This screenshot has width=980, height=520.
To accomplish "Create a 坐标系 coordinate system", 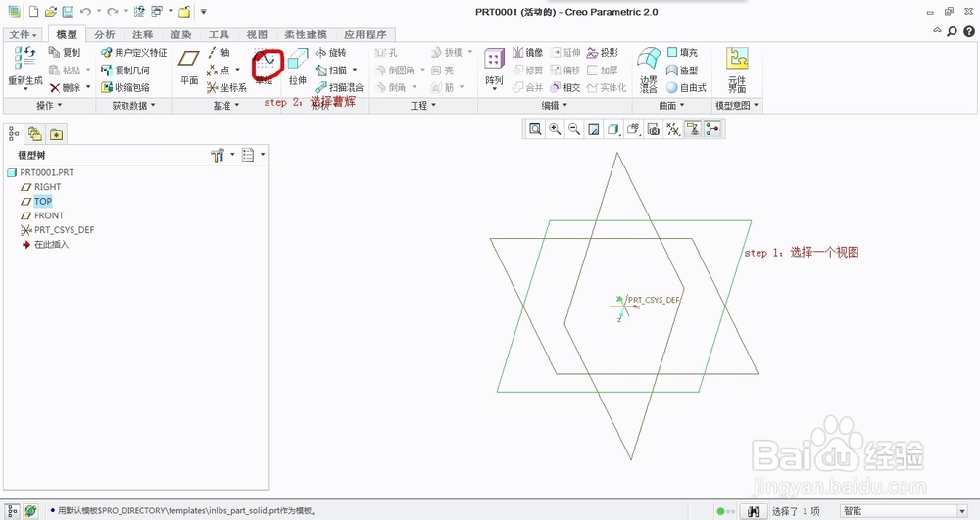I will [227, 87].
